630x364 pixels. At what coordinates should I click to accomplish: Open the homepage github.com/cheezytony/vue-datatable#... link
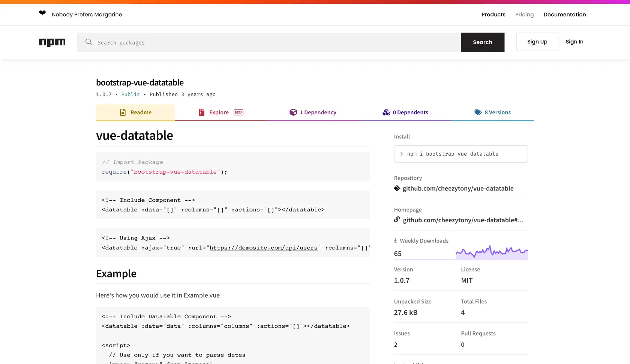pyautogui.click(x=463, y=220)
